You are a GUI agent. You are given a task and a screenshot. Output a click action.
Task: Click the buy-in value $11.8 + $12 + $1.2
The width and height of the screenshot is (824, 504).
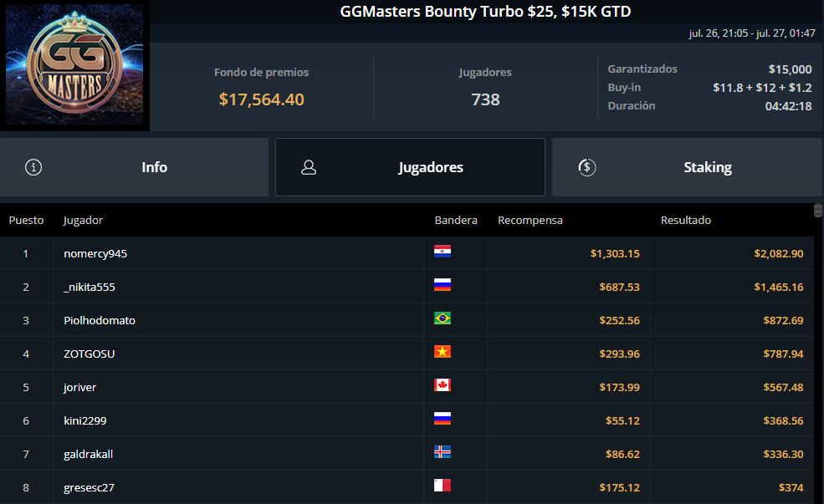point(762,88)
